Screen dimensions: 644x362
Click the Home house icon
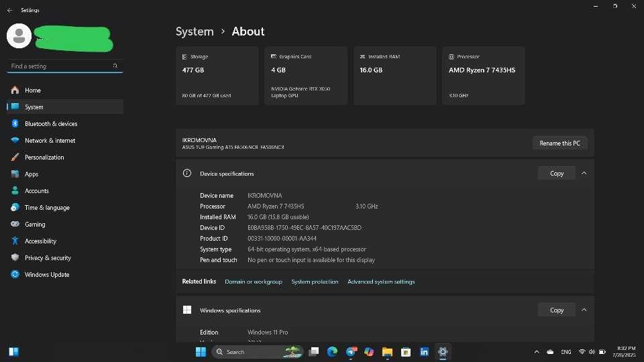click(15, 90)
